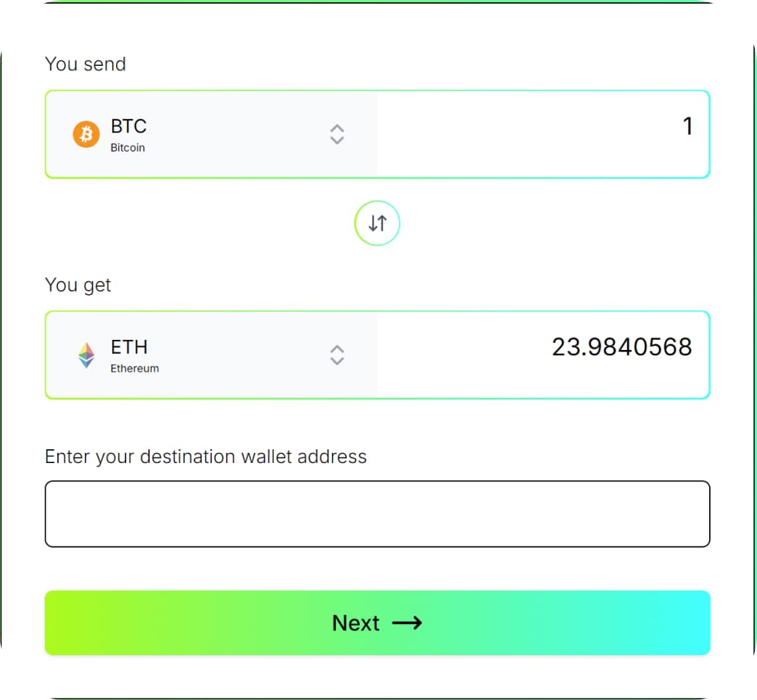Screen dimensions: 757x700
Task: Click the destination wallet address field
Action: (x=377, y=513)
